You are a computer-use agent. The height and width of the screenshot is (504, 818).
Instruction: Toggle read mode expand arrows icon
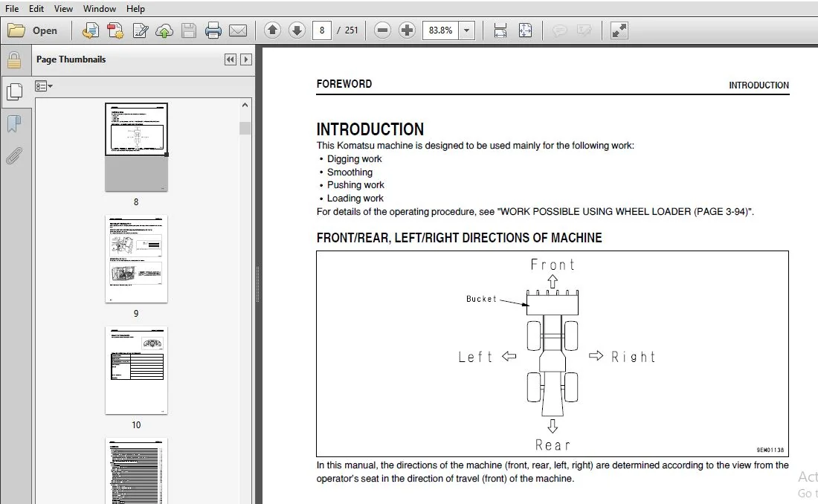click(619, 30)
